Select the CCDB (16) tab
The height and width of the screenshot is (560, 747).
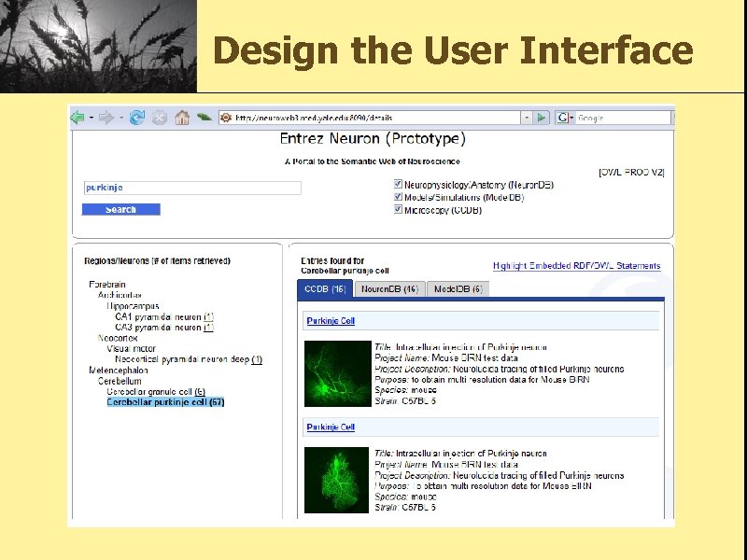[x=325, y=289]
